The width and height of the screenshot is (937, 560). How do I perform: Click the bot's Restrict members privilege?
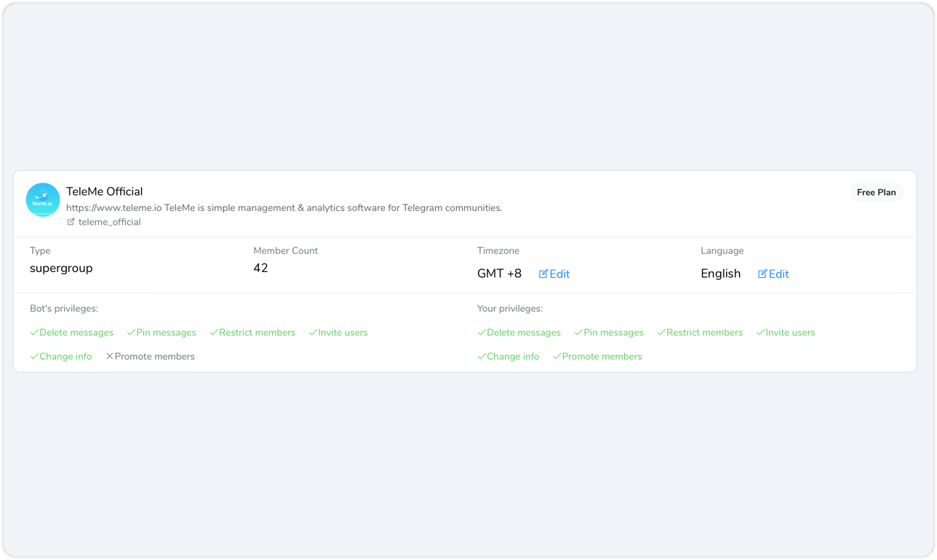pyautogui.click(x=257, y=332)
